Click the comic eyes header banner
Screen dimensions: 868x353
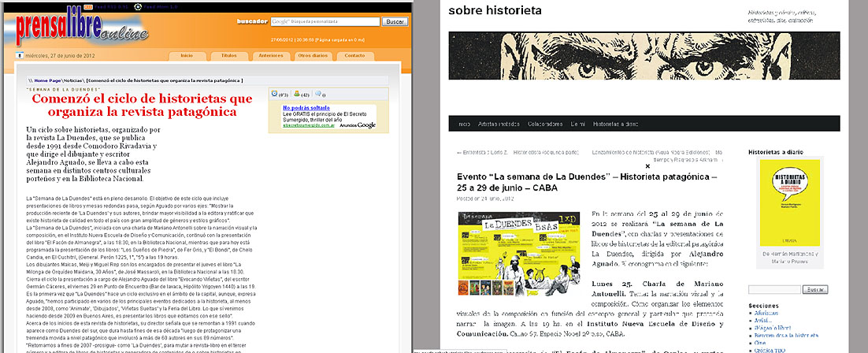click(644, 55)
